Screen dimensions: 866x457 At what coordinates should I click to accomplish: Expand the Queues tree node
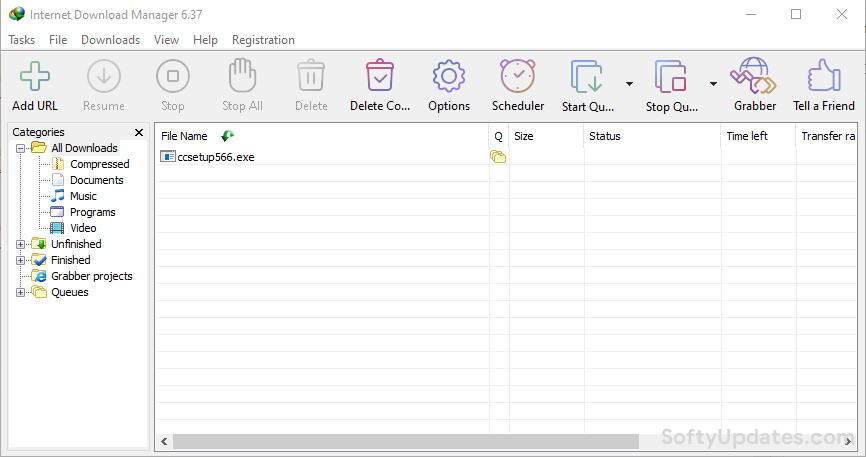pyautogui.click(x=20, y=292)
